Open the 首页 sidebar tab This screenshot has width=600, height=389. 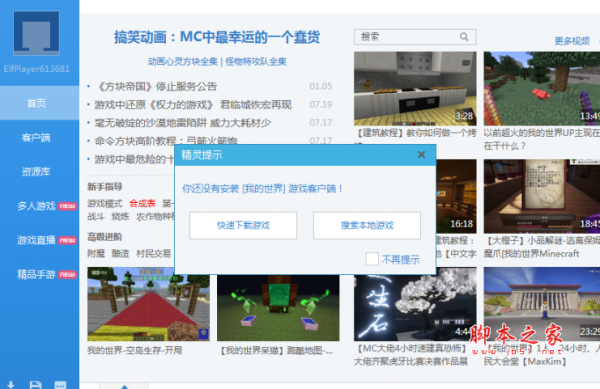pyautogui.click(x=39, y=103)
